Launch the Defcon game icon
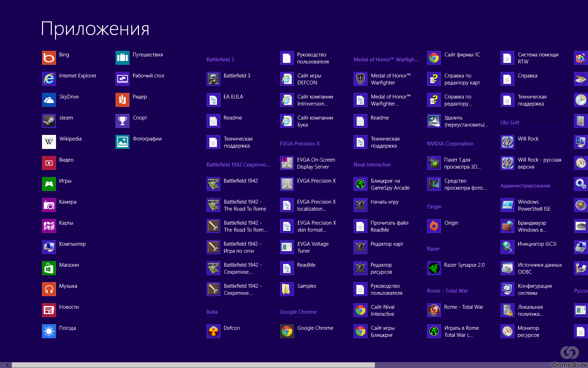The height and width of the screenshot is (368, 588). coord(213,331)
